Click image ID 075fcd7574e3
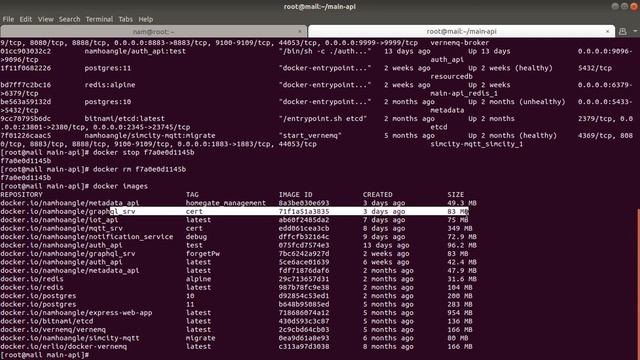This screenshot has width=640, height=360. click(304, 245)
